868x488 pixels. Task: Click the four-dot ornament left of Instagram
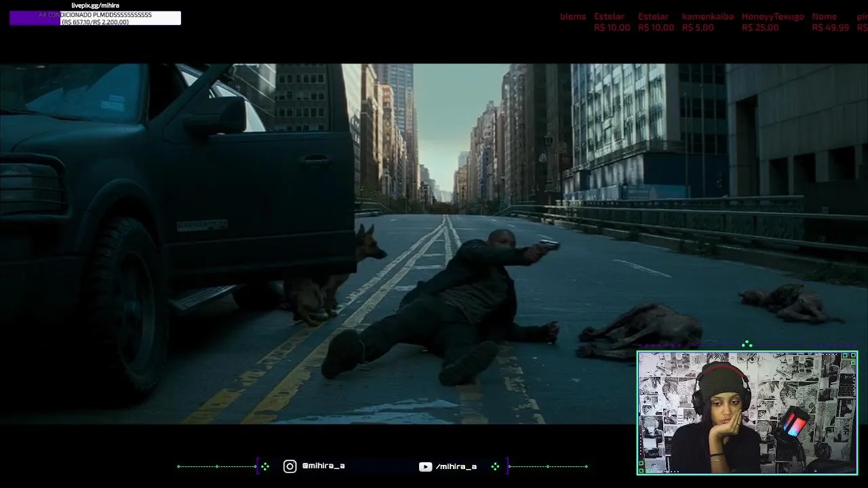tap(265, 466)
